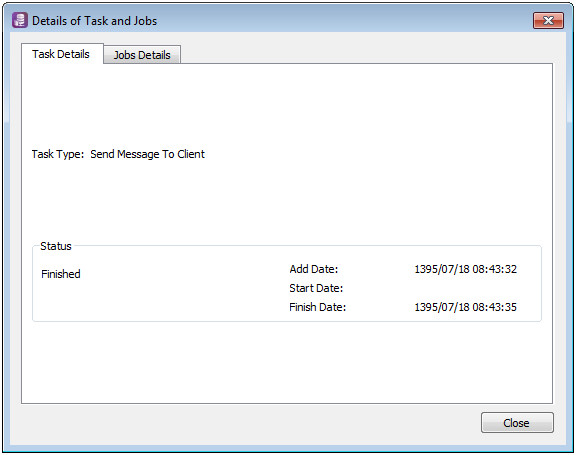Click blank panel area below Status box
This screenshot has height=455, width=576.
(x=287, y=362)
